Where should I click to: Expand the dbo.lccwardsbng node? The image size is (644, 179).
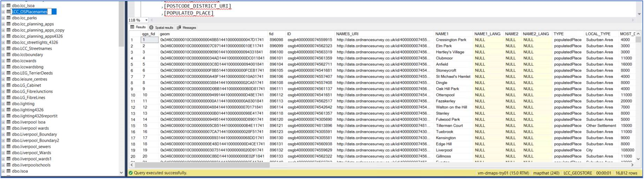[3, 67]
